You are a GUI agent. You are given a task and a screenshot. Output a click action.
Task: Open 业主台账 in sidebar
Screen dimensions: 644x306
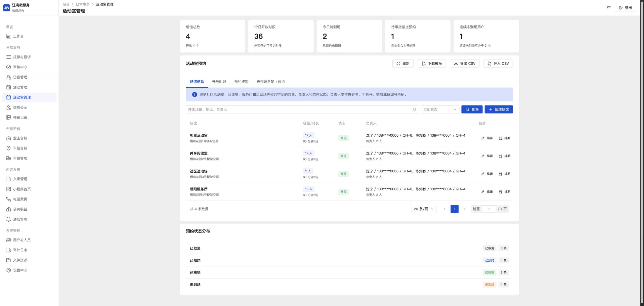pos(29,138)
